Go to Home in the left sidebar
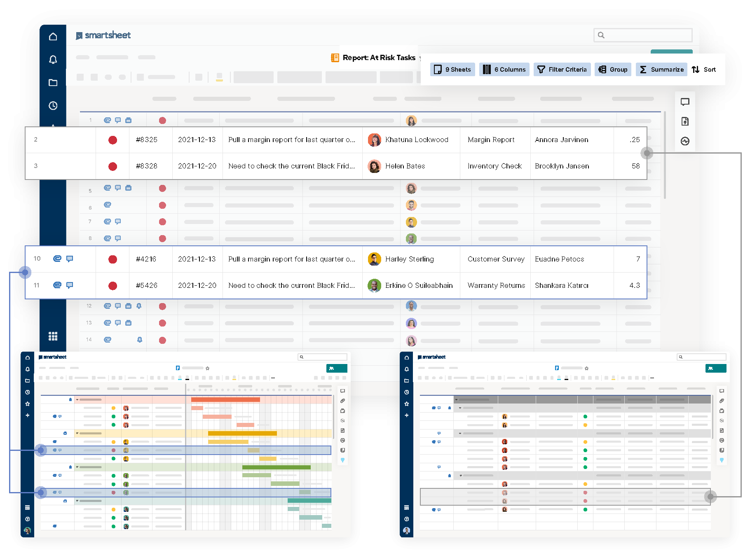Screen dimensions: 750x560 [x=53, y=36]
